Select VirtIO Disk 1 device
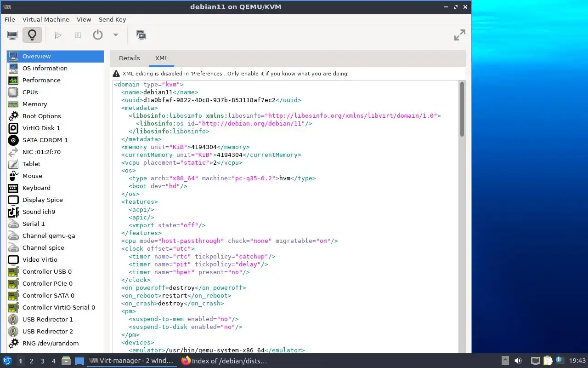The image size is (588, 368). [x=55, y=128]
